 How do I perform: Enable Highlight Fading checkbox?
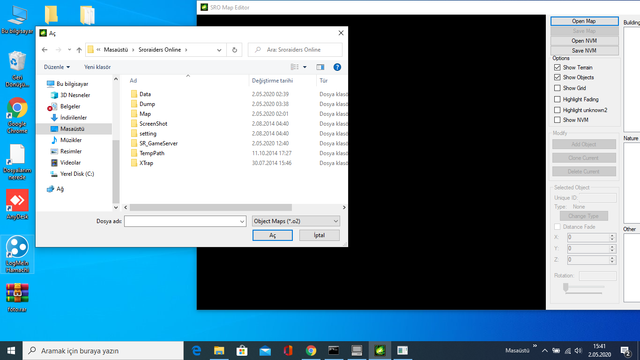pos(557,99)
